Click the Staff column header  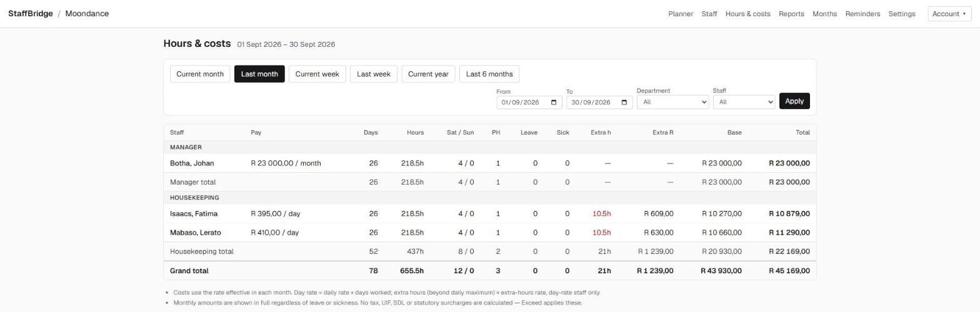point(177,132)
